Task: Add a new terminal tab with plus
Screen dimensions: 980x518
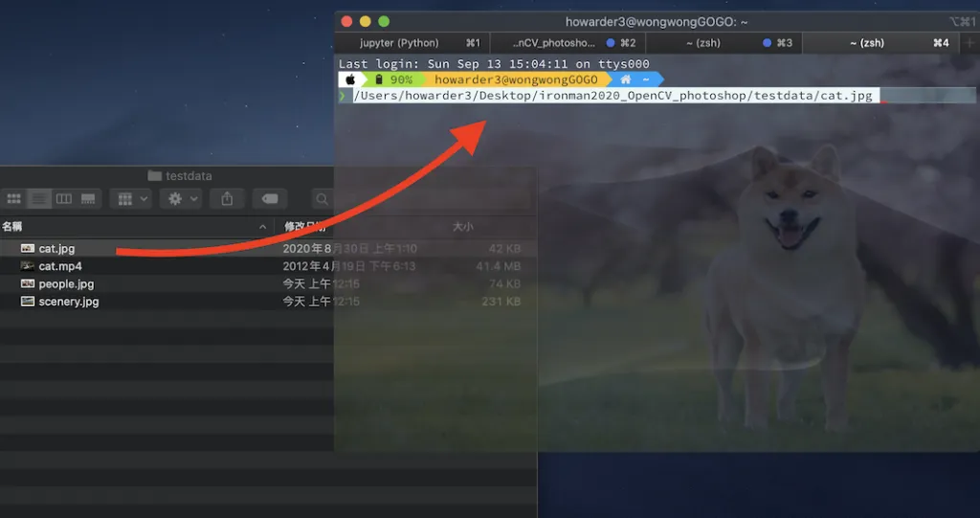Action: tap(970, 42)
